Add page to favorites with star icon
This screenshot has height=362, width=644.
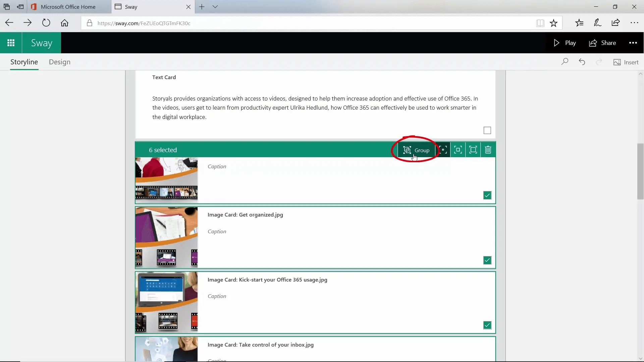(553, 23)
